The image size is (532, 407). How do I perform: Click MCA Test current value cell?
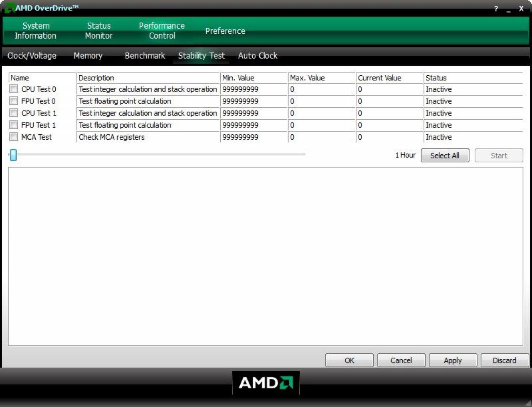point(389,137)
